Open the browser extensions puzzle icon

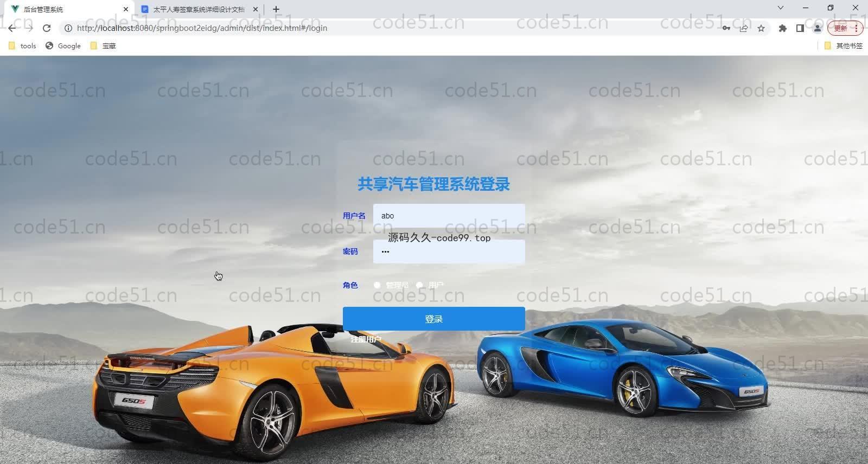782,28
